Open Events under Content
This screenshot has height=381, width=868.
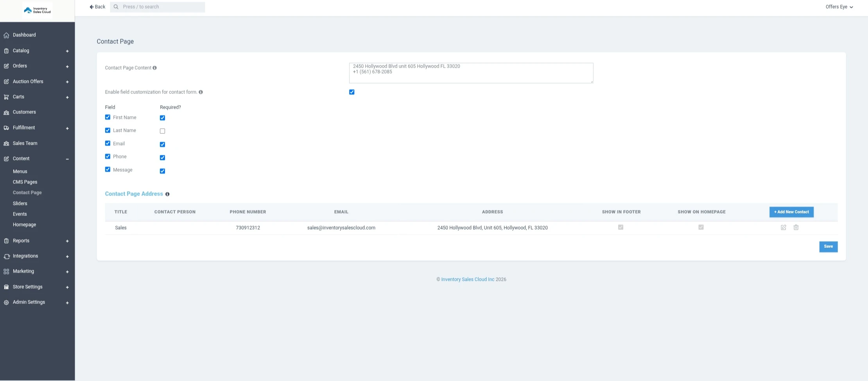click(20, 214)
